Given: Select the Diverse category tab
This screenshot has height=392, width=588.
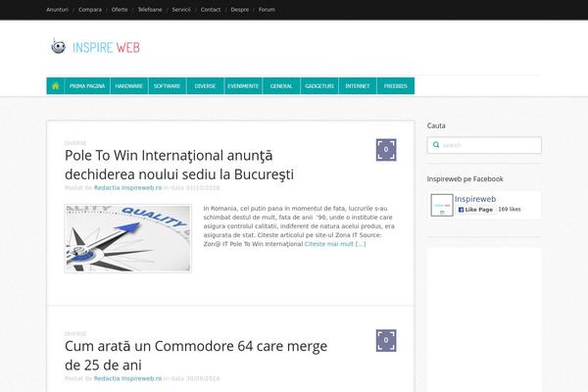Looking at the screenshot, I should tap(205, 86).
